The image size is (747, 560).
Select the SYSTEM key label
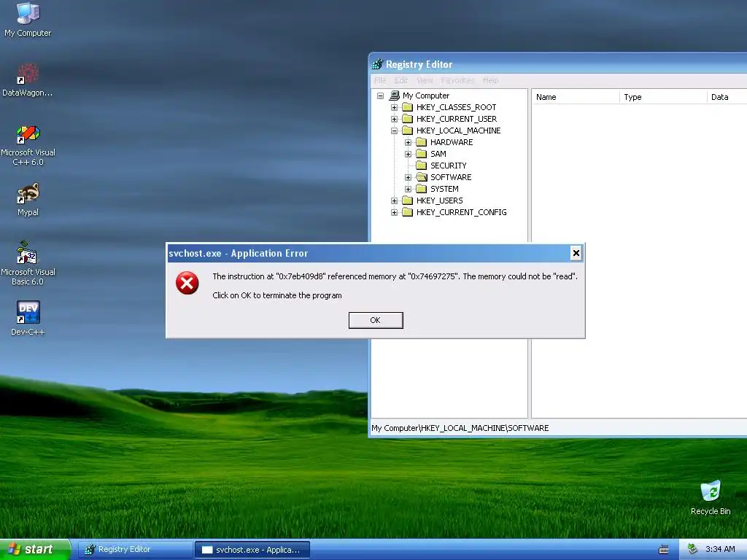click(x=444, y=189)
